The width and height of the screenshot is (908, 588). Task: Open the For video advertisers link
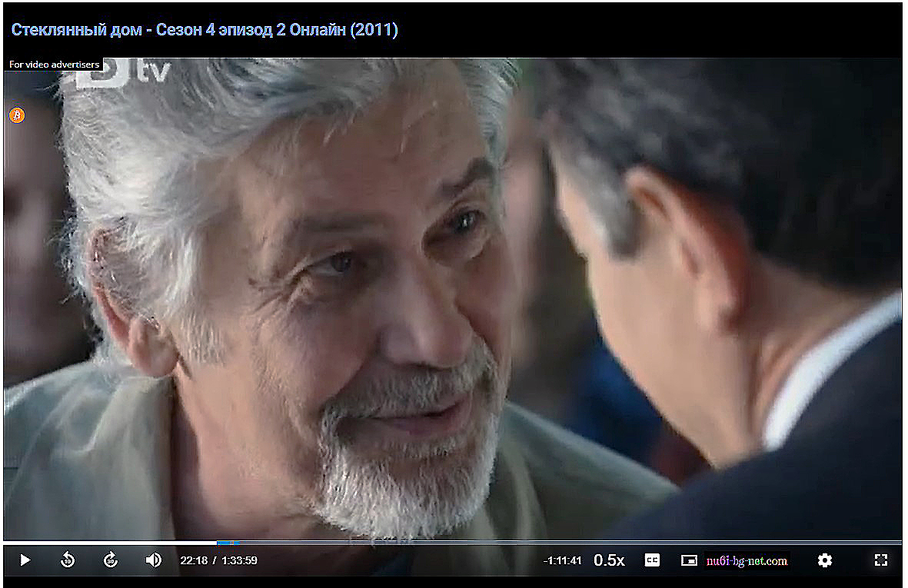click(x=54, y=65)
